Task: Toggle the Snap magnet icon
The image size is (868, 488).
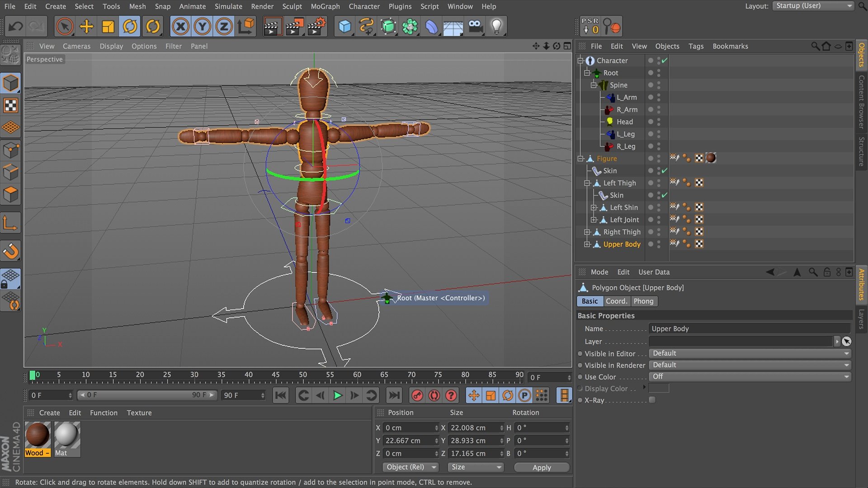Action: [x=11, y=251]
